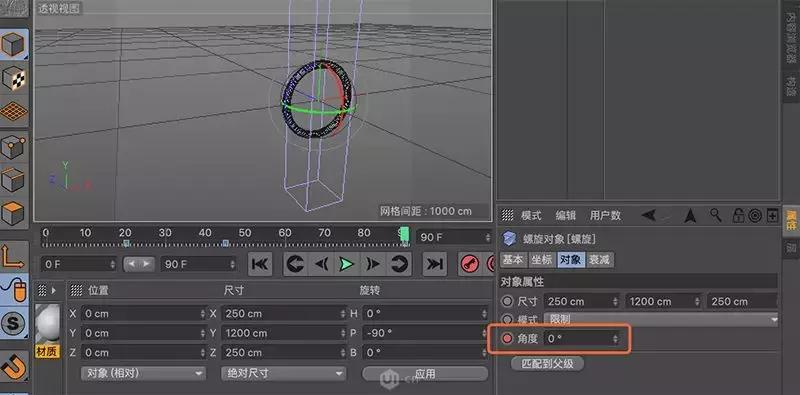Viewport: 800px width, 395px height.
Task: Open the 用户数 menu
Action: tap(605, 215)
